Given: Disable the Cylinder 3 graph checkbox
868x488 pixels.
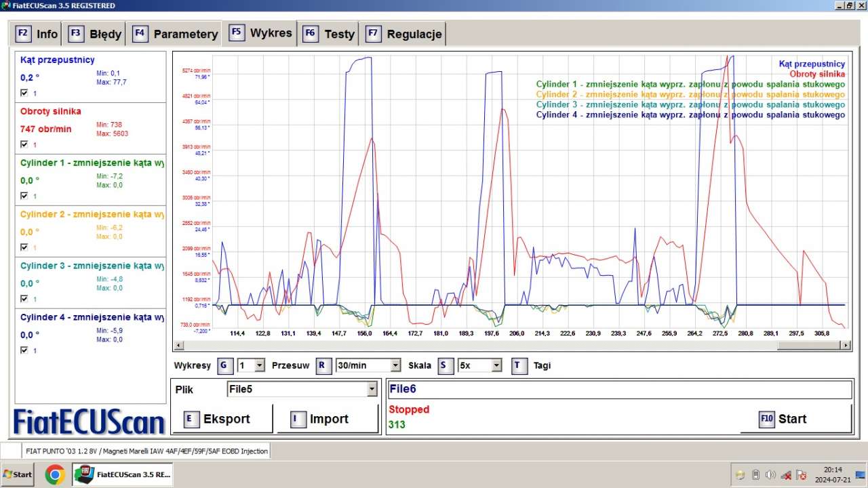Looking at the screenshot, I should coord(24,299).
